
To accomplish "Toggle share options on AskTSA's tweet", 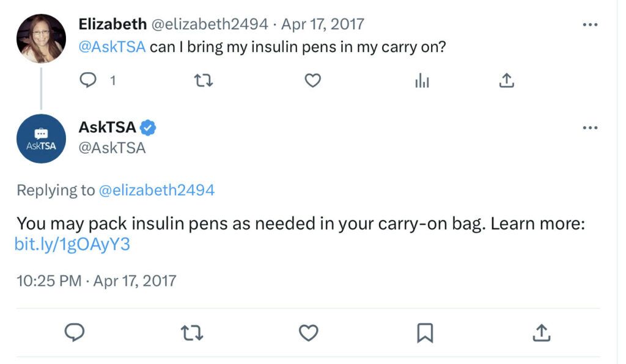I will 542,332.
